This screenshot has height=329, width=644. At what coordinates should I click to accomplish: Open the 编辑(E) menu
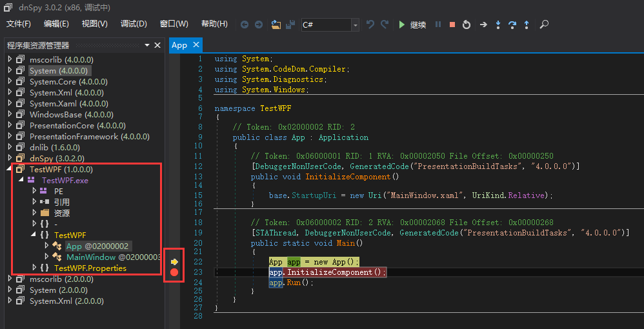tap(56, 24)
